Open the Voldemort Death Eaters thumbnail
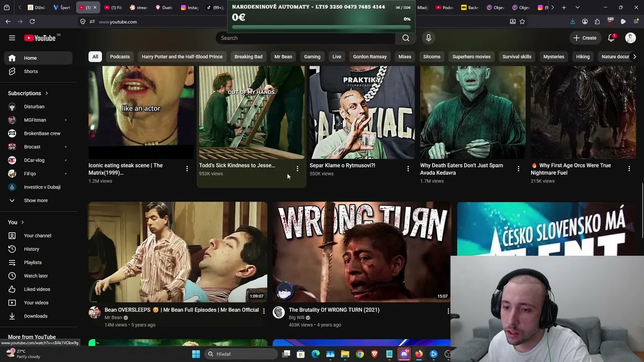This screenshot has width=644, height=362. coord(473,113)
